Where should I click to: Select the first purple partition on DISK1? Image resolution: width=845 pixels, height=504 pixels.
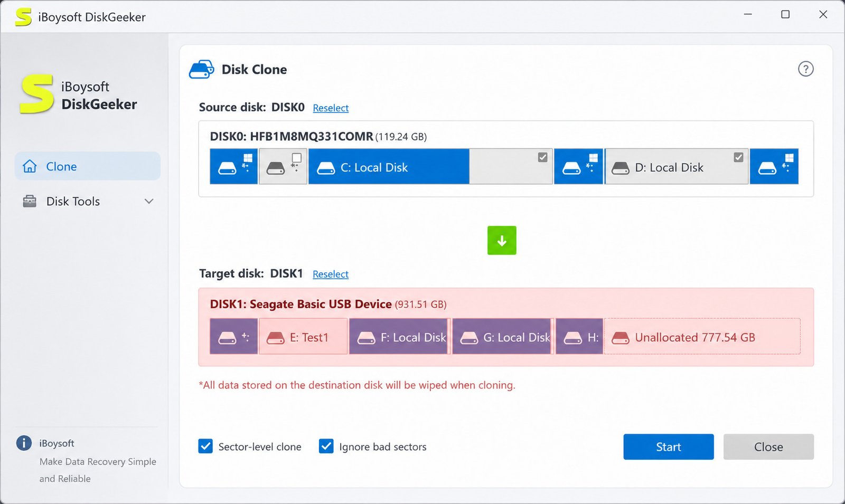pyautogui.click(x=233, y=336)
